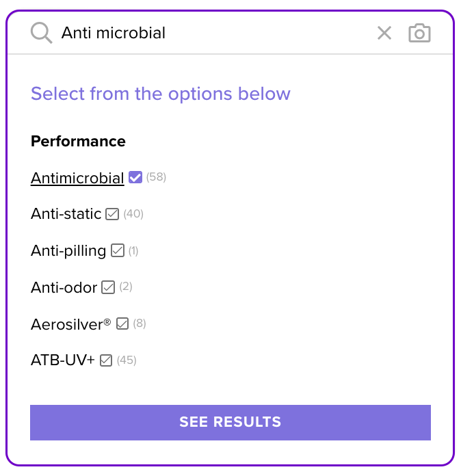
Task: Click the Aerosilver® option label
Action: point(70,324)
